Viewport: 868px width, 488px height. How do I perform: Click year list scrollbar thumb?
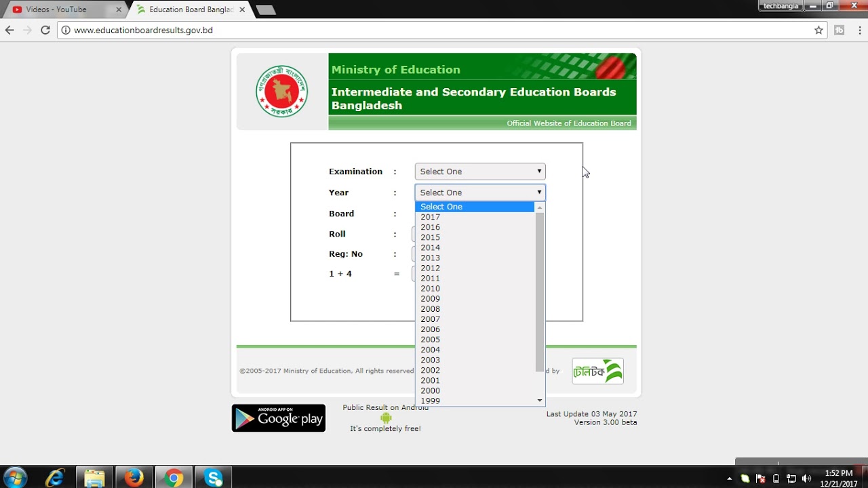[540, 292]
